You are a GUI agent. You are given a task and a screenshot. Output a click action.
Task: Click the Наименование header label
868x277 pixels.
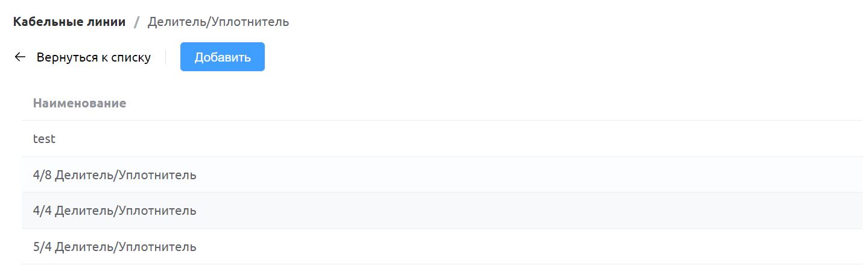[80, 103]
